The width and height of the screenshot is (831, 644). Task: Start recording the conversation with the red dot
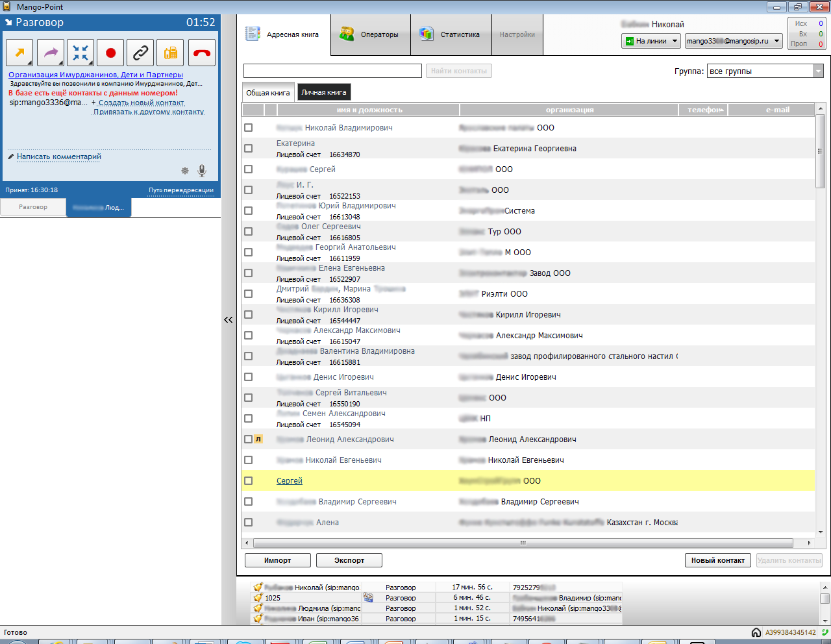point(111,53)
